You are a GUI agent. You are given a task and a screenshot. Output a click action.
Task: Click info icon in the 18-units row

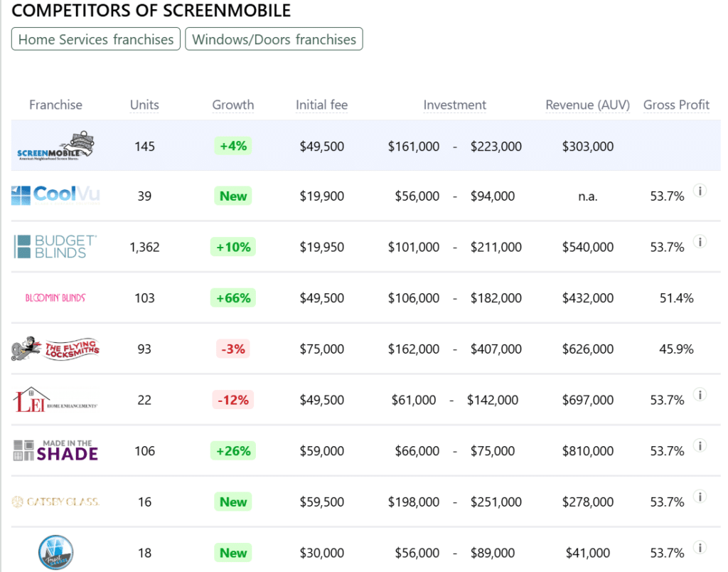[700, 548]
